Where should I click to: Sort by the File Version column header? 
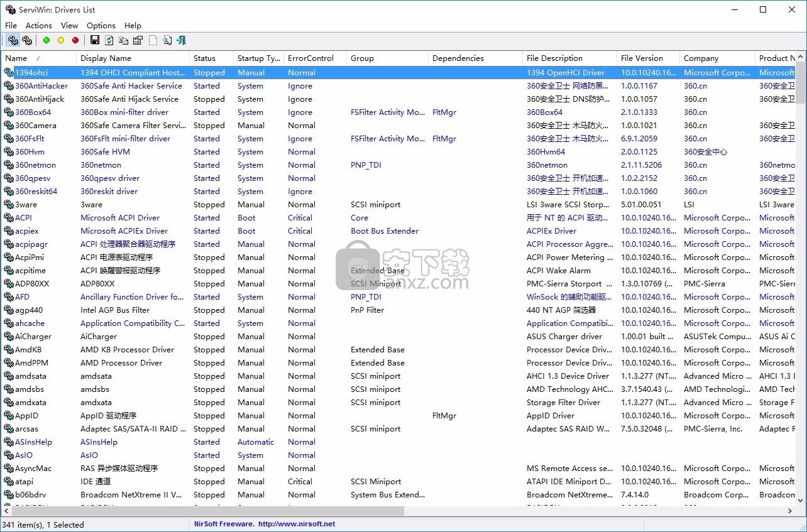click(x=649, y=58)
